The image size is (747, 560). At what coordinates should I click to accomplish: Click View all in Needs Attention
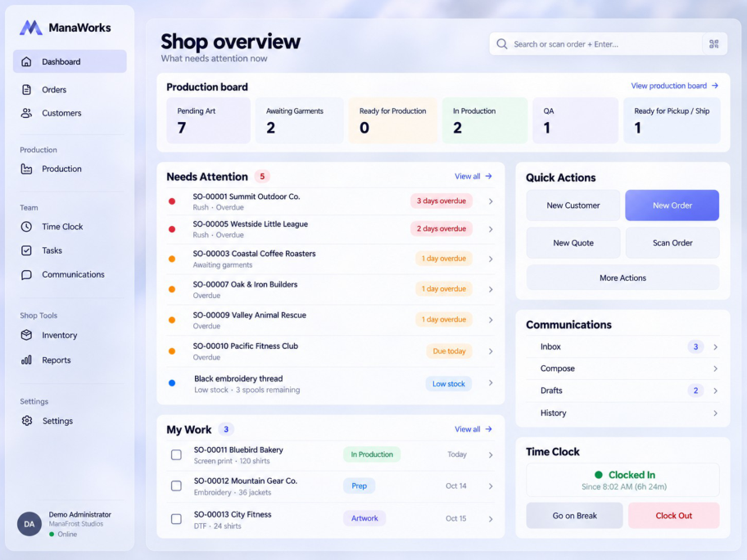point(473,176)
